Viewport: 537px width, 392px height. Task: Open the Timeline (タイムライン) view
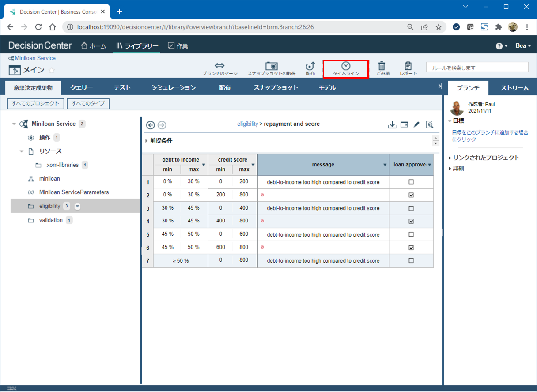click(346, 69)
